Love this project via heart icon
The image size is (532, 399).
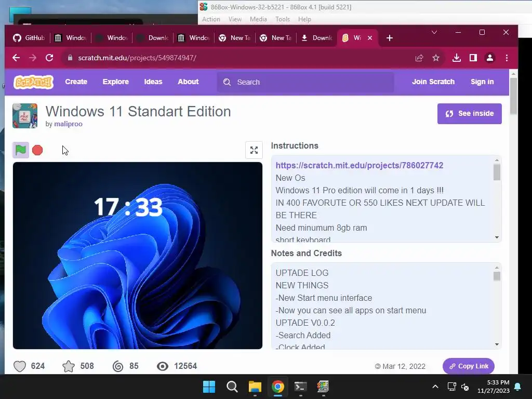pyautogui.click(x=20, y=366)
